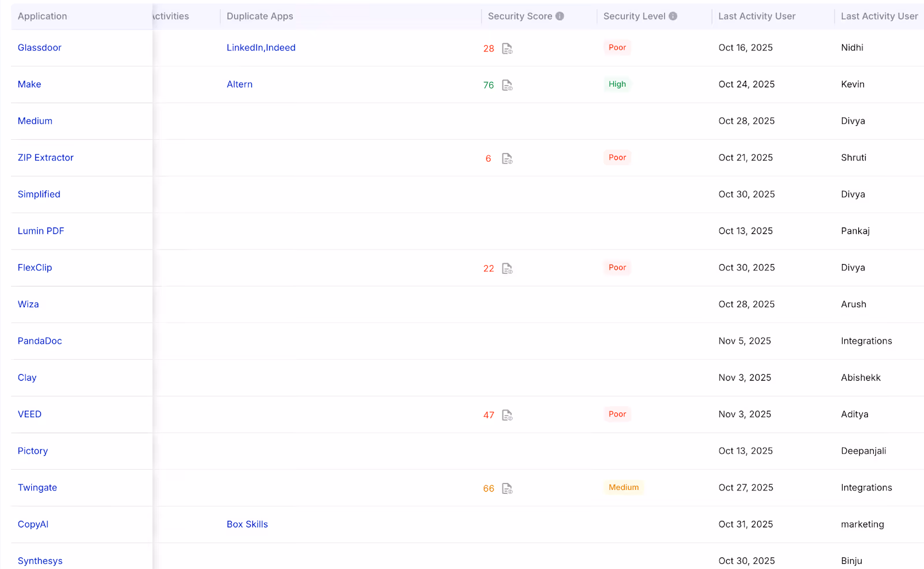Select the date Oct 16, 2025

746,47
